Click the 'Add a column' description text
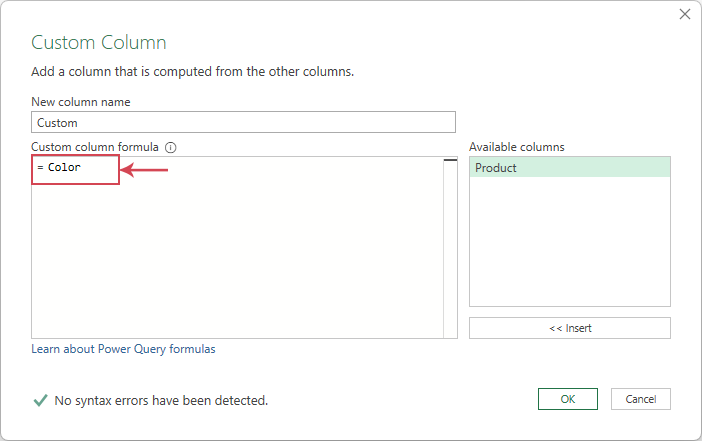 click(x=193, y=72)
